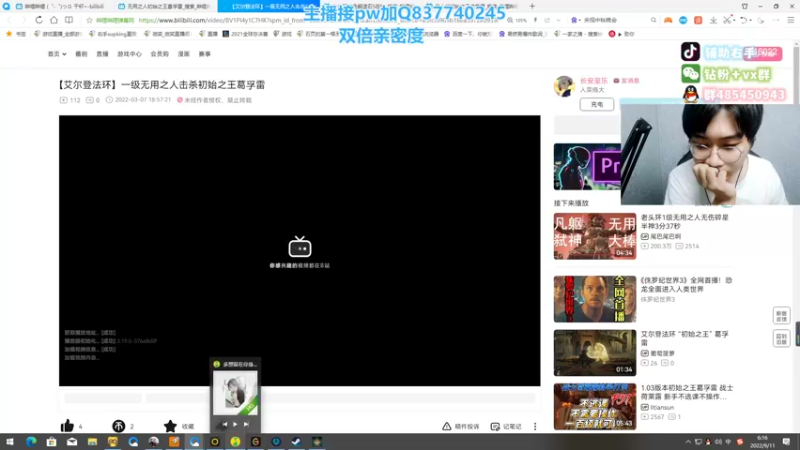Image resolution: width=800 pixels, height=450 pixels.
Task: Click the 新版反馈 floating side button
Action: tap(781, 315)
